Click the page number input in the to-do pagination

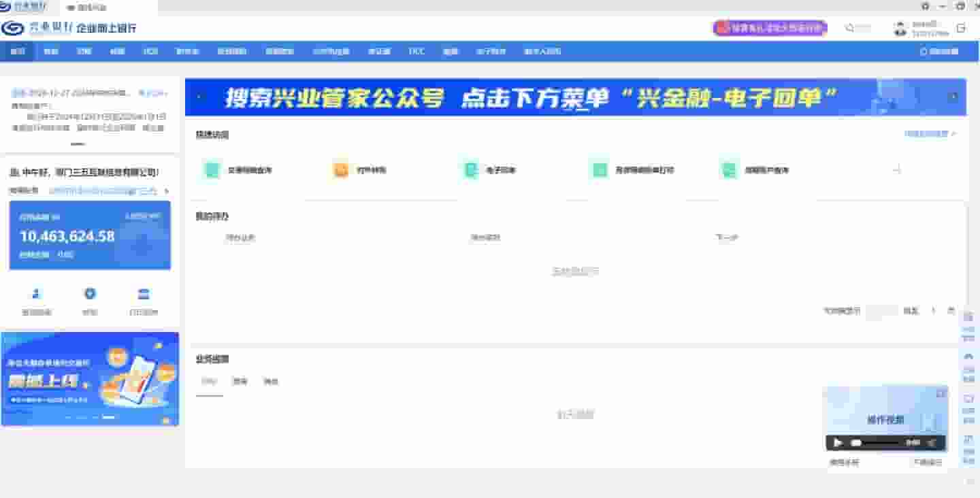click(881, 311)
